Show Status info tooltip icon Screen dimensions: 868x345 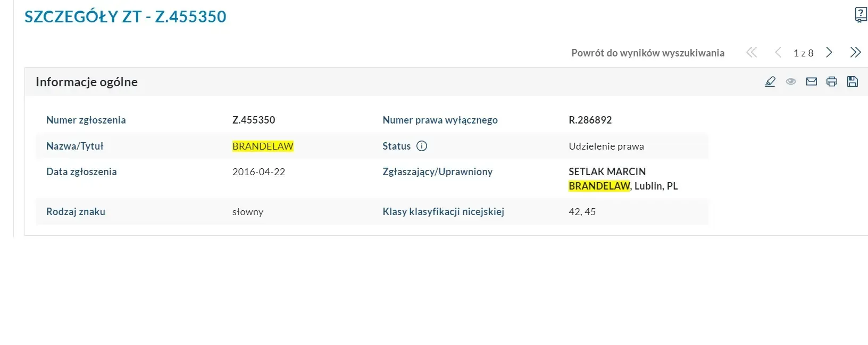point(422,146)
